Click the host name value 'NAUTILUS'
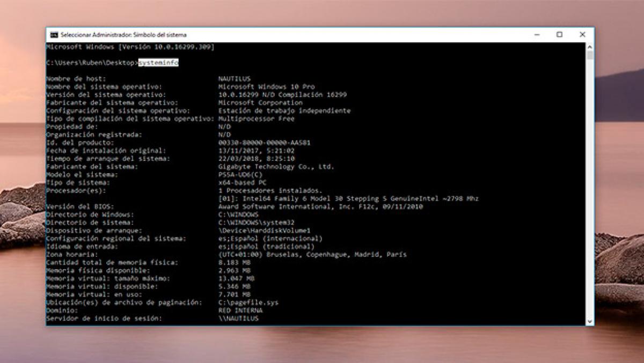The image size is (644, 363). (x=235, y=79)
